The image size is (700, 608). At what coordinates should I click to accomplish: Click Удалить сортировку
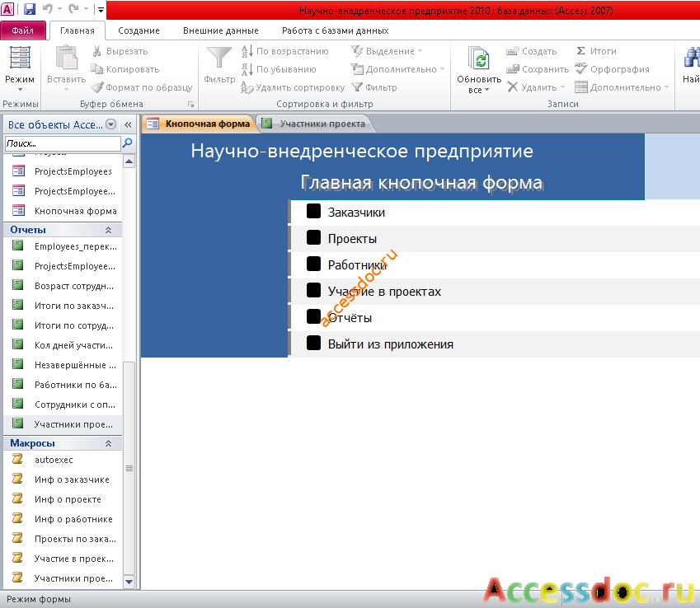[293, 87]
